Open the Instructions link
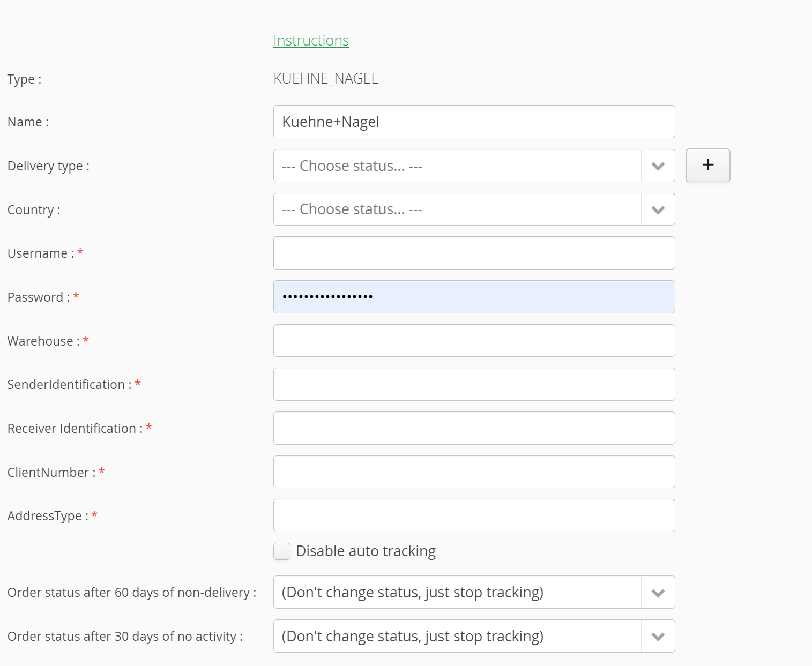This screenshot has height=666, width=812. click(x=311, y=40)
